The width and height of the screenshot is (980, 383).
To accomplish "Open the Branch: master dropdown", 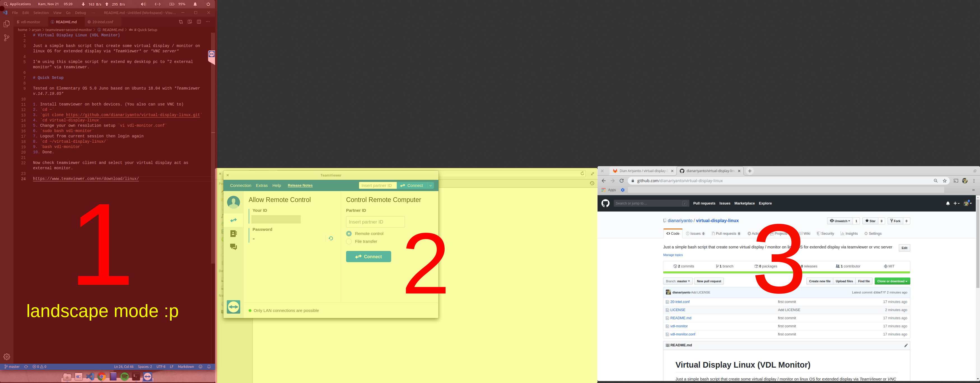I will (678, 281).
